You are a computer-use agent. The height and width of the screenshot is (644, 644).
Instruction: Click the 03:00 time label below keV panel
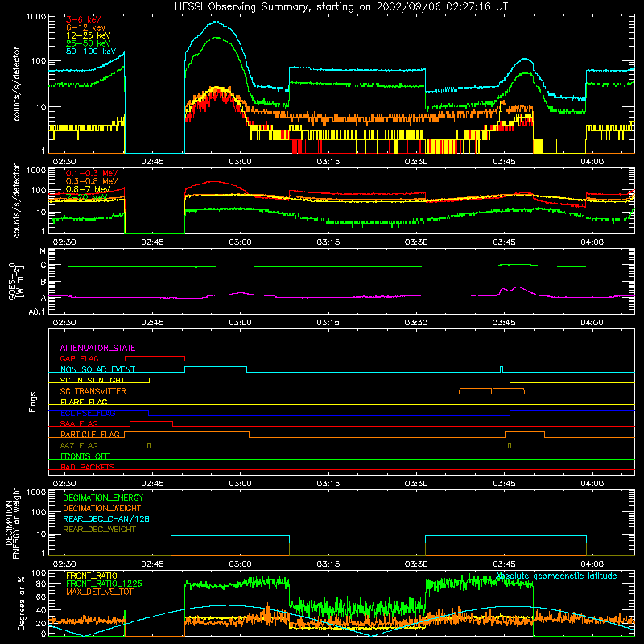pyautogui.click(x=240, y=162)
